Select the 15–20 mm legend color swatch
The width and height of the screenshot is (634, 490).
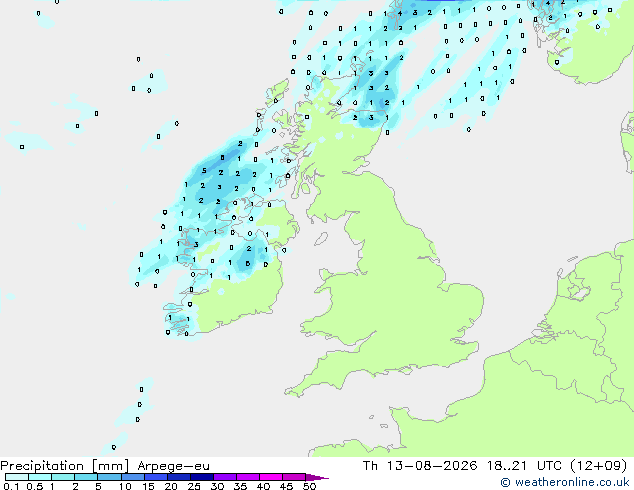(156, 477)
